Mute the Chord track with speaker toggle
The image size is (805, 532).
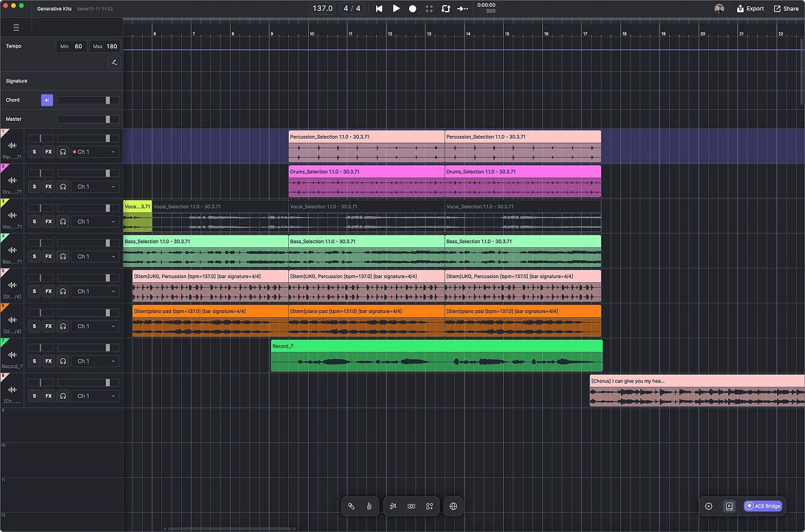click(47, 100)
